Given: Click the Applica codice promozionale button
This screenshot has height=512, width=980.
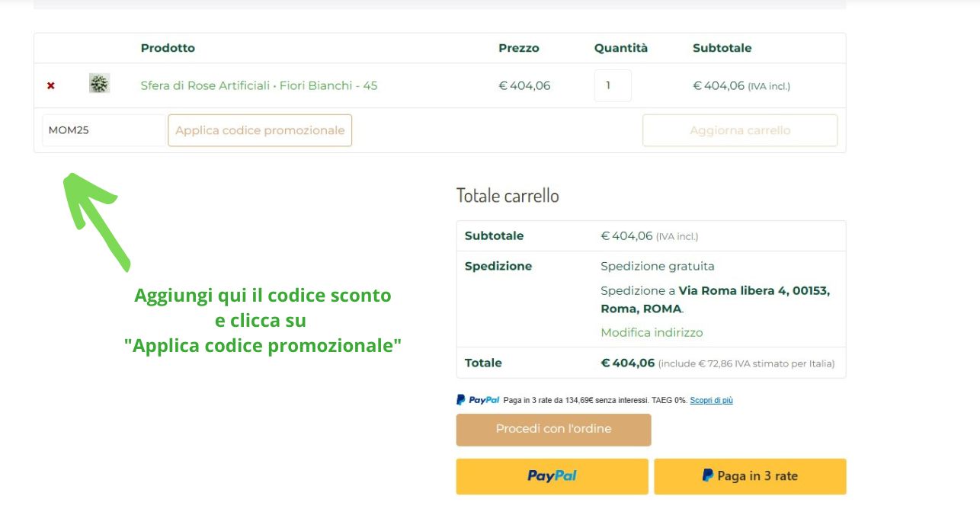Looking at the screenshot, I should click(x=260, y=130).
